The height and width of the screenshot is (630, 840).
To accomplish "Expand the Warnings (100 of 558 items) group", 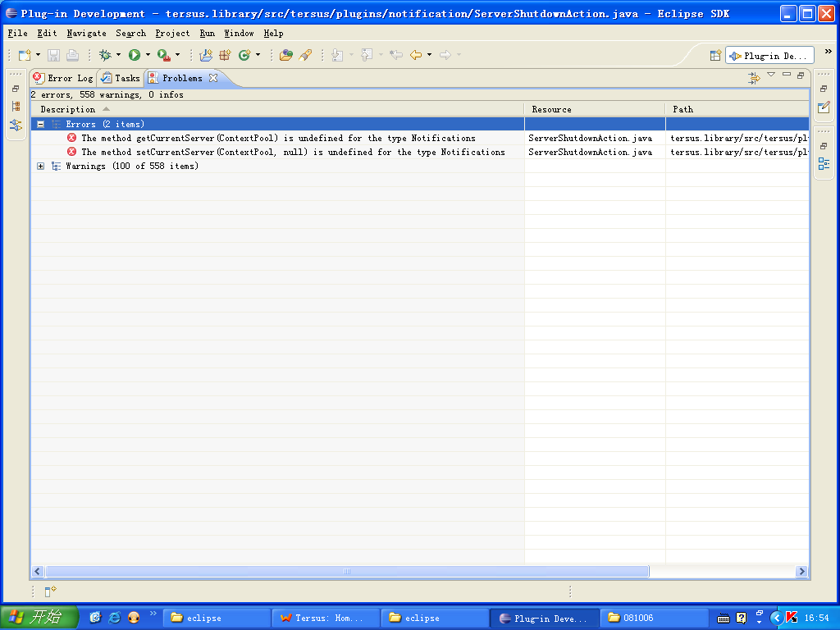I will [40, 167].
